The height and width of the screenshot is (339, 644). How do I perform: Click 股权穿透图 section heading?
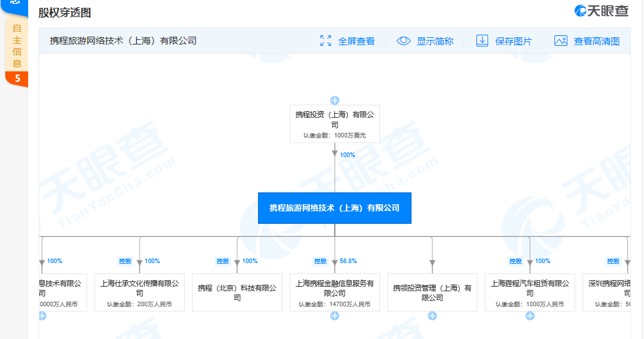click(64, 12)
